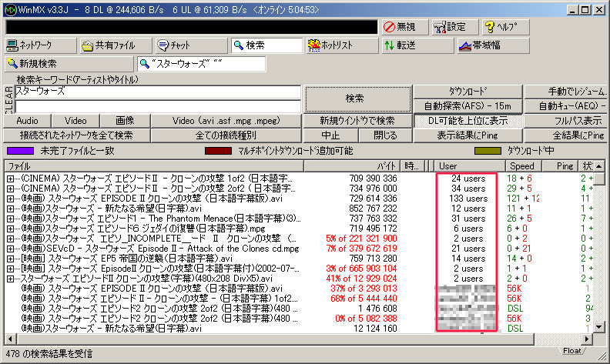
Task: Click New Search (新規検索) magnifier icon
Action: 12,64
